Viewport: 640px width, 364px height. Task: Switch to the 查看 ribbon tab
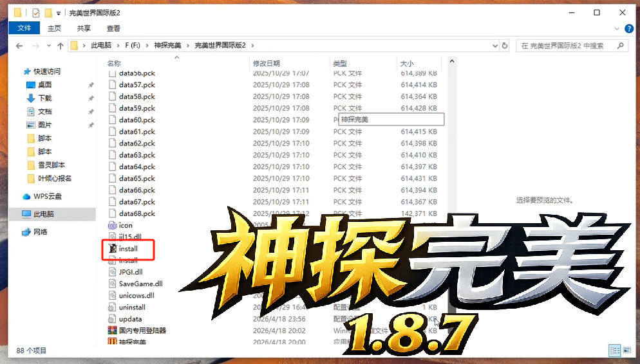click(113, 28)
